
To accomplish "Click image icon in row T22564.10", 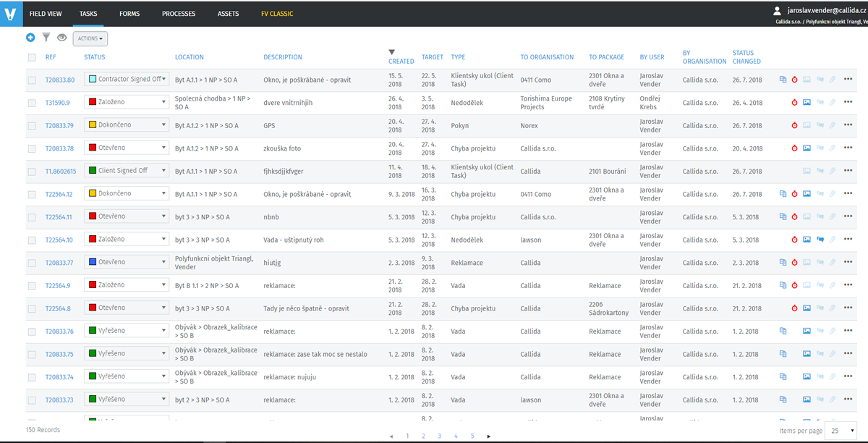I will click(x=807, y=240).
